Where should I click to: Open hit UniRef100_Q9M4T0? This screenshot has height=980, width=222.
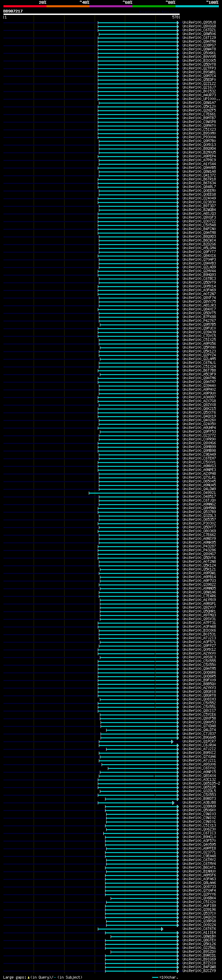click(x=199, y=125)
